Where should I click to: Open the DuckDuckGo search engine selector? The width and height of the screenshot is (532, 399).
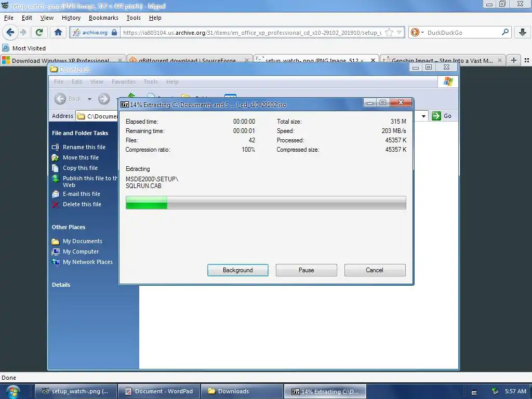pos(417,33)
